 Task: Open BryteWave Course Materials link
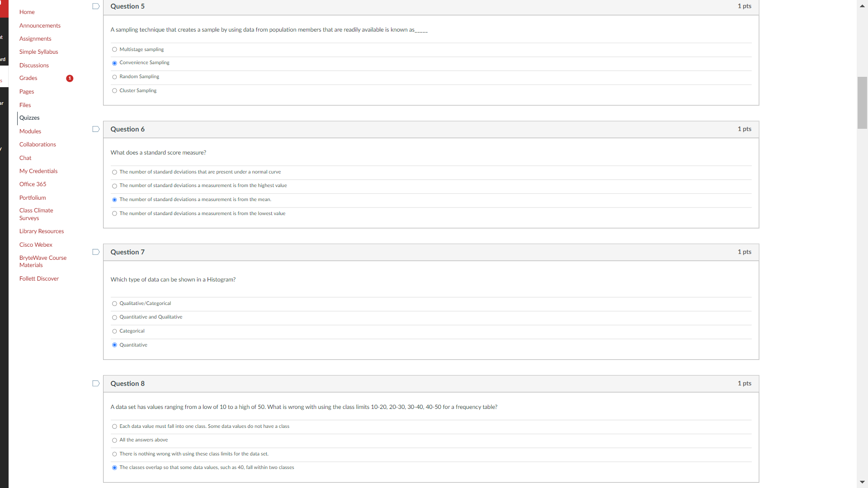coord(42,262)
